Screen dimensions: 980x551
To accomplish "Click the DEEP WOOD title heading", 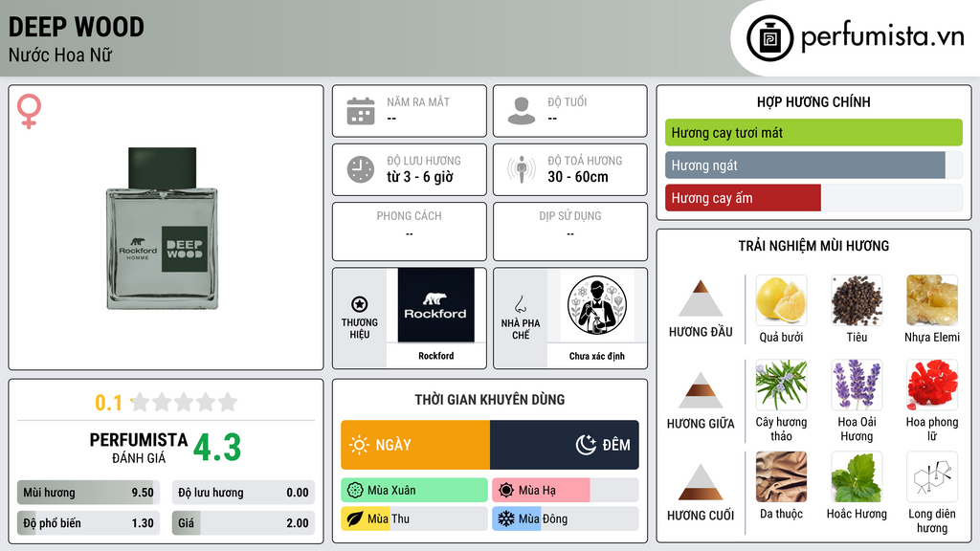I will [x=77, y=27].
